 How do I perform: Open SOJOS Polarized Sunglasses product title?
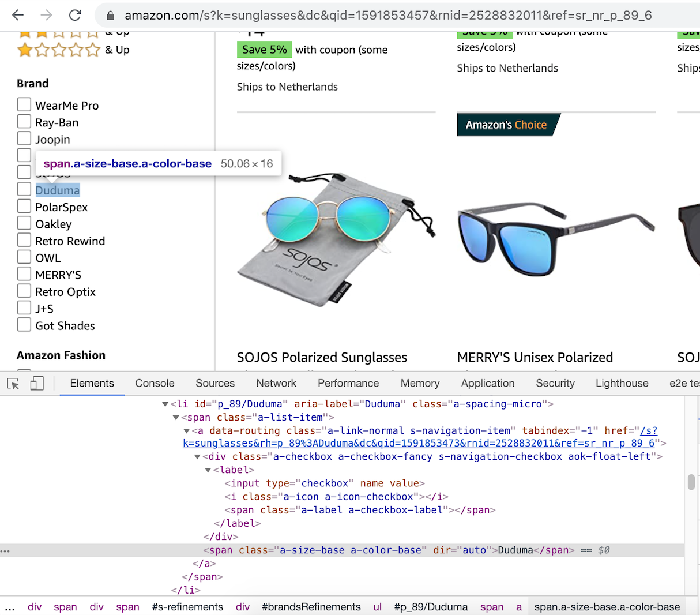(322, 357)
